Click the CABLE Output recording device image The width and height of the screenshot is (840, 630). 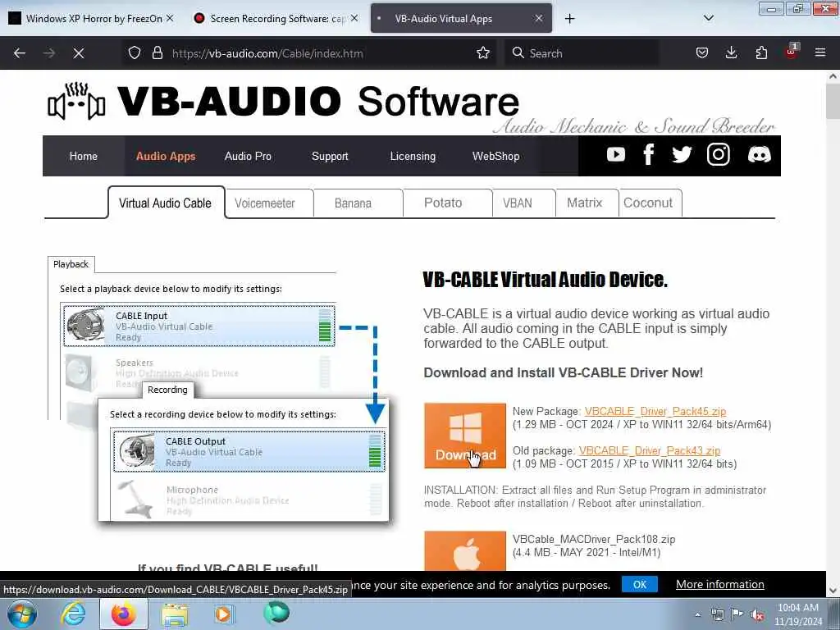click(136, 450)
